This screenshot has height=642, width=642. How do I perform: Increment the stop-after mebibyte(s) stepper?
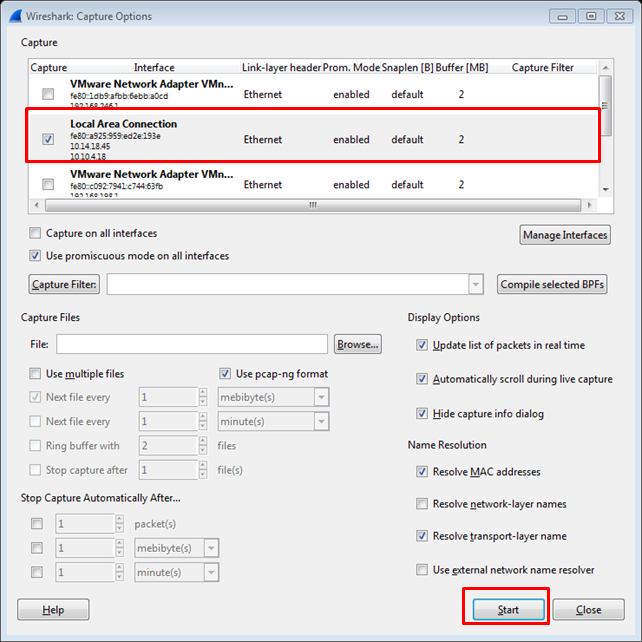[x=119, y=543]
